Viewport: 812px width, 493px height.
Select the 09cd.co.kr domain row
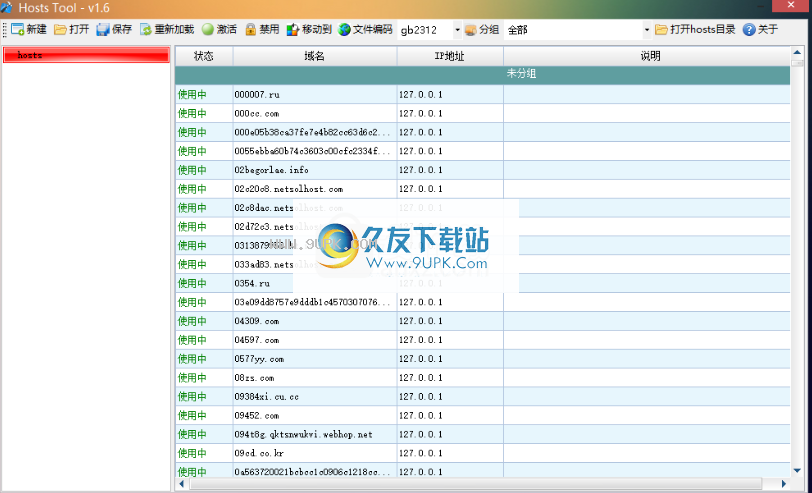[x=483, y=453]
